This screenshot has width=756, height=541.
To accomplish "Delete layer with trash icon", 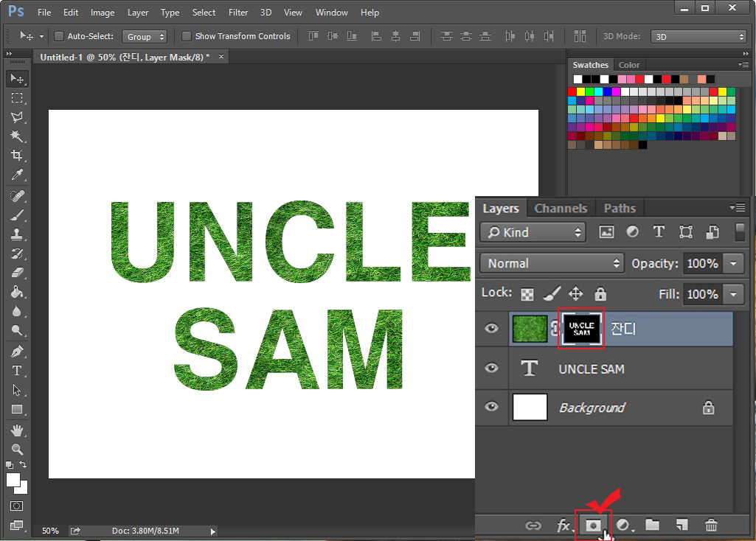I will 711,525.
